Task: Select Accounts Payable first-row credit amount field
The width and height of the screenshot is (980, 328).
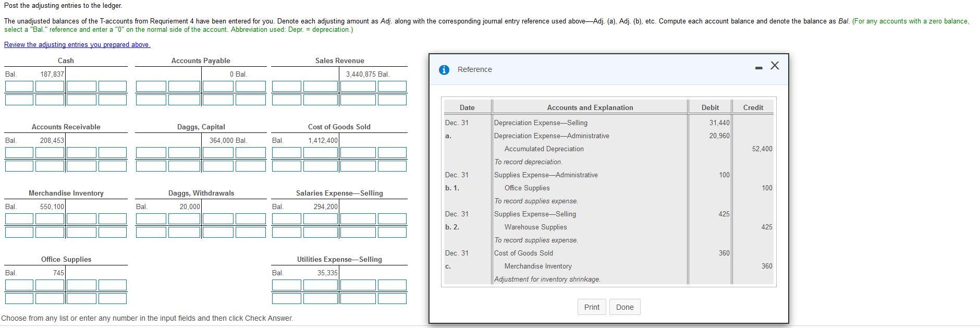Action: [x=218, y=87]
